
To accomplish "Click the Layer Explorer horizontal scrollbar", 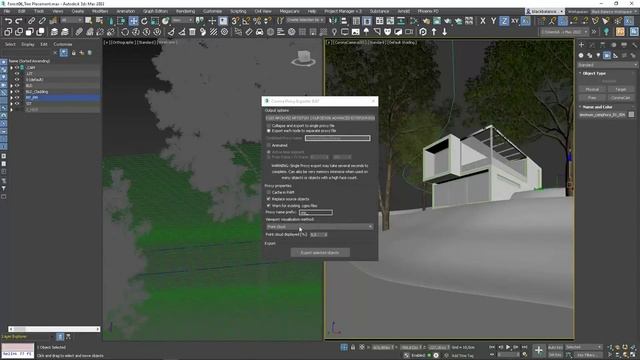I will [54, 329].
